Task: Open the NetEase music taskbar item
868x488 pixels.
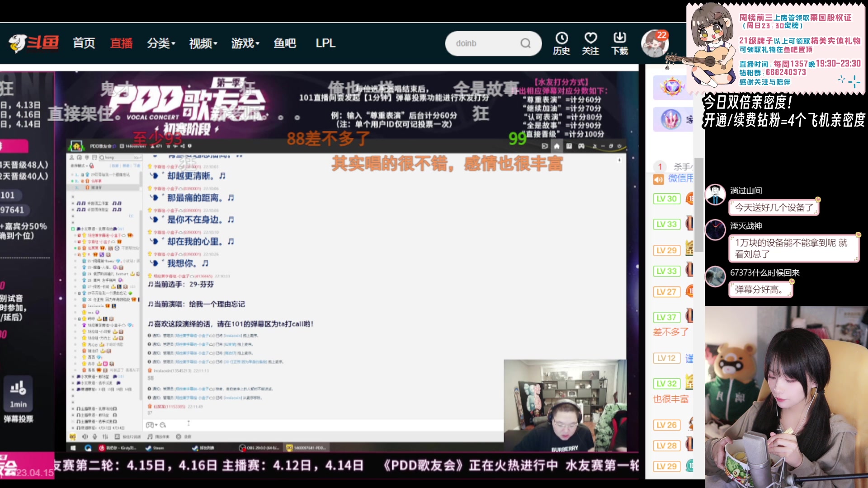Action: (117, 448)
